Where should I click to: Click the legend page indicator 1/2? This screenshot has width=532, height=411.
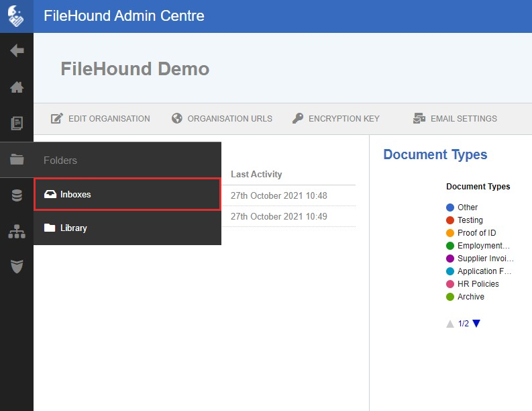click(463, 324)
